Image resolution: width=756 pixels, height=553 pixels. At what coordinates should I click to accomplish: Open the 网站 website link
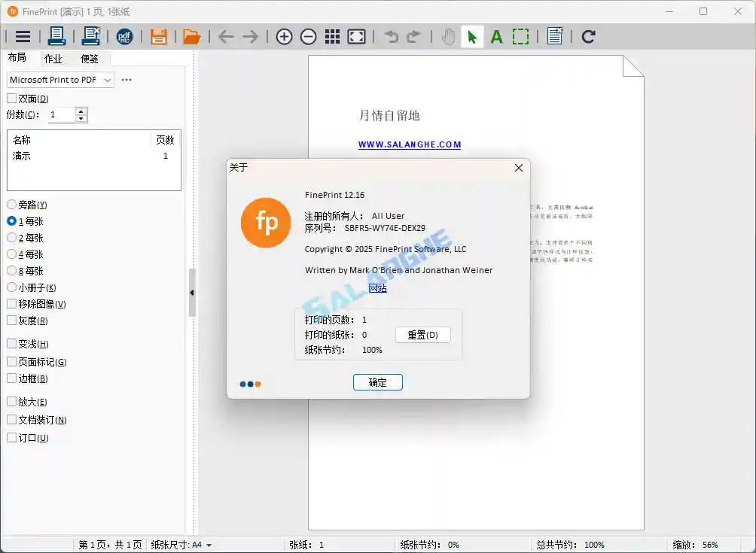pos(378,287)
